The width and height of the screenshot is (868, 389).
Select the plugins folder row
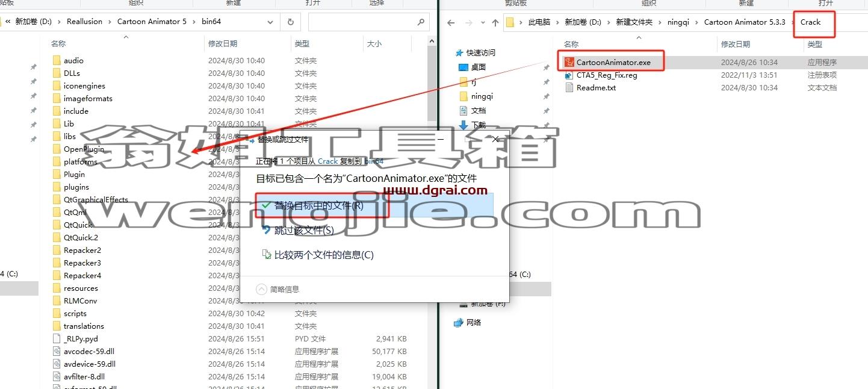tap(76, 187)
